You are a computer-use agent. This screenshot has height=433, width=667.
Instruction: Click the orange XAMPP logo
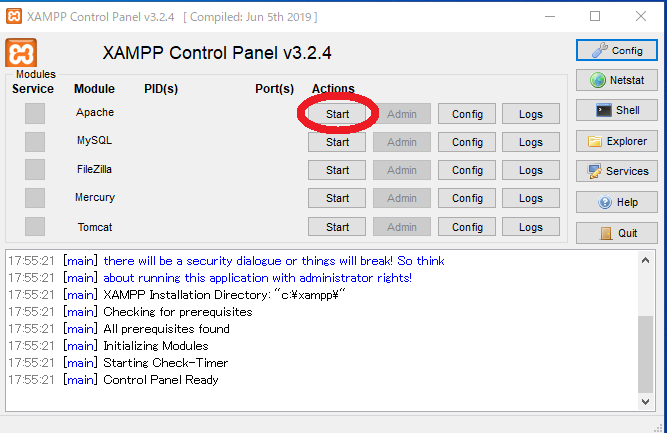click(x=21, y=53)
